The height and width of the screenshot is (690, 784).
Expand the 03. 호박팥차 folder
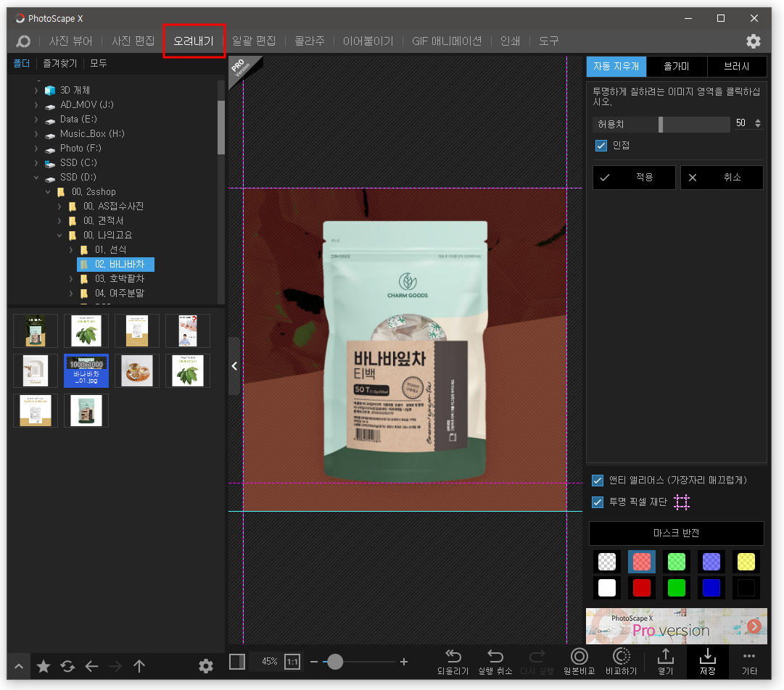[71, 279]
